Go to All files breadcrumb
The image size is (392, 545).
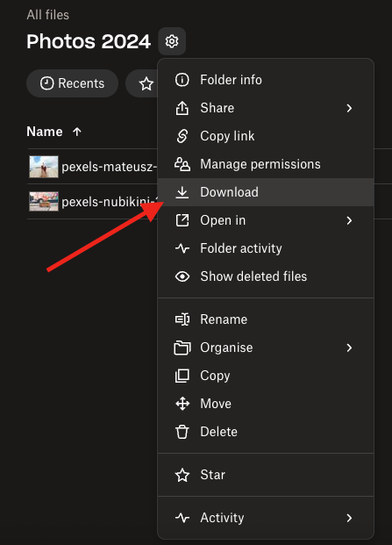tap(48, 15)
